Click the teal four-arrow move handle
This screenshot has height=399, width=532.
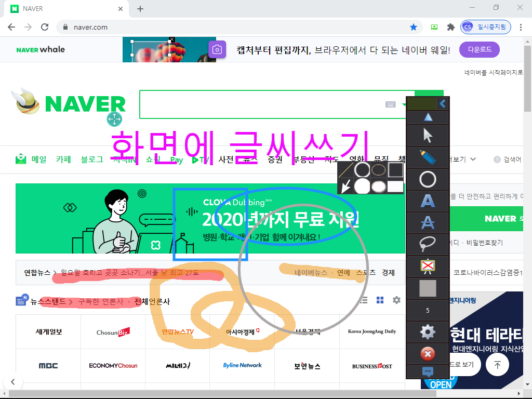114,119
